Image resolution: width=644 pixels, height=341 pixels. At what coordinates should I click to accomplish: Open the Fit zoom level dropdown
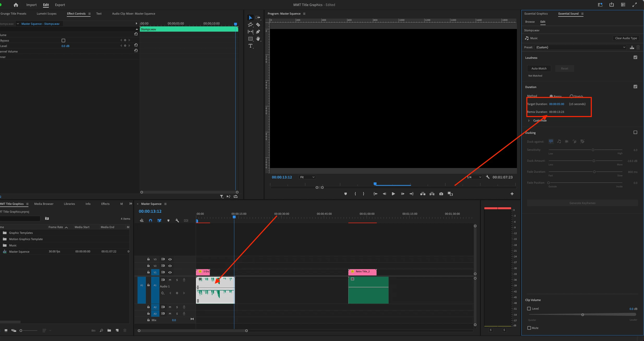(307, 177)
